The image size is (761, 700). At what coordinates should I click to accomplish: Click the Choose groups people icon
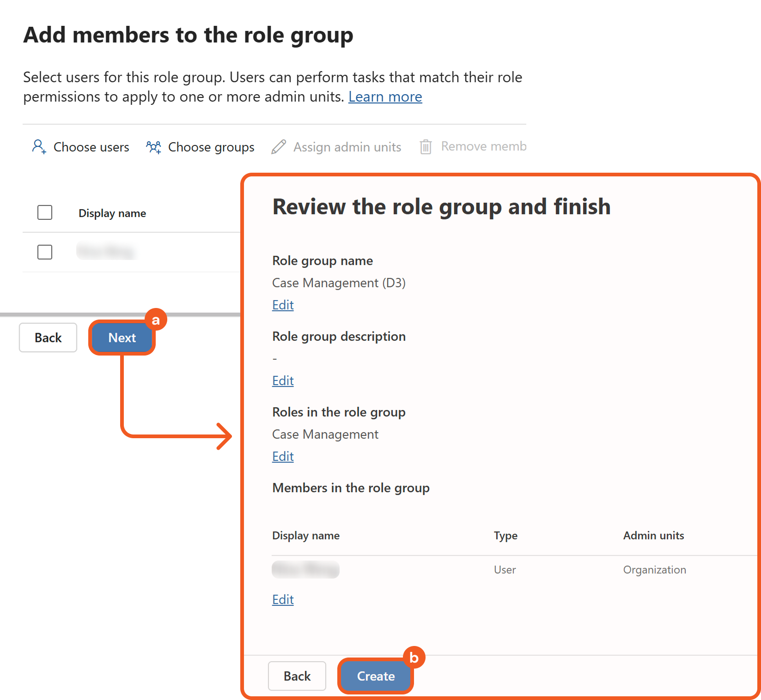(x=153, y=147)
